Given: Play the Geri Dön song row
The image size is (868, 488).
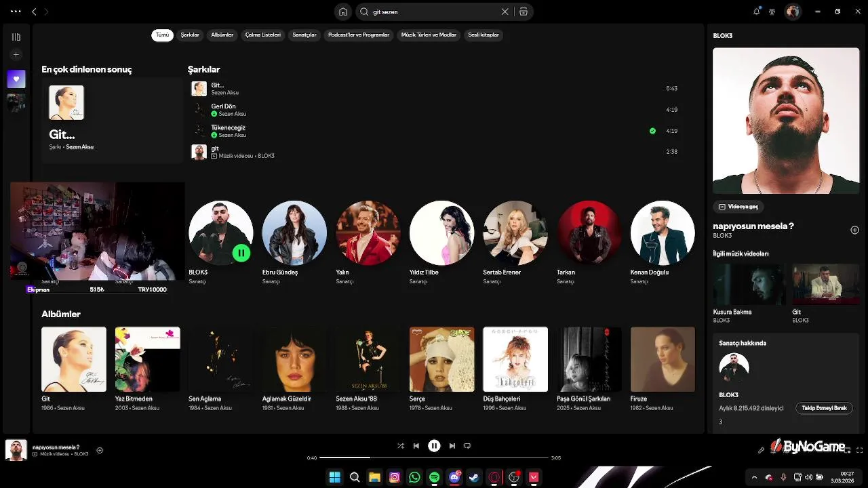Looking at the screenshot, I should (434, 110).
